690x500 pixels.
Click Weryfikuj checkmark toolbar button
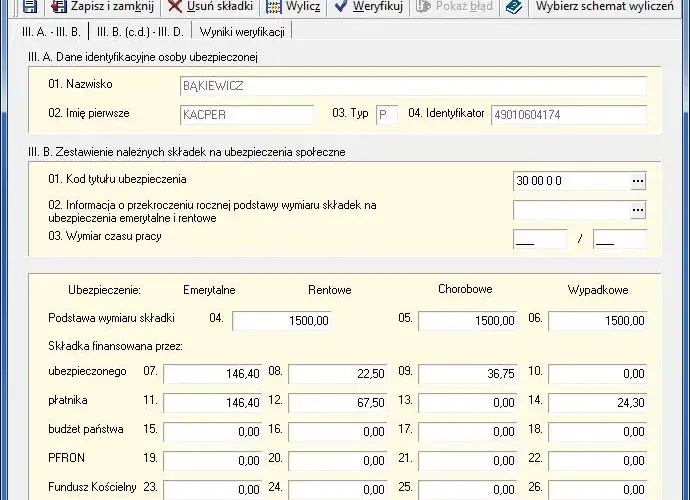point(369,6)
